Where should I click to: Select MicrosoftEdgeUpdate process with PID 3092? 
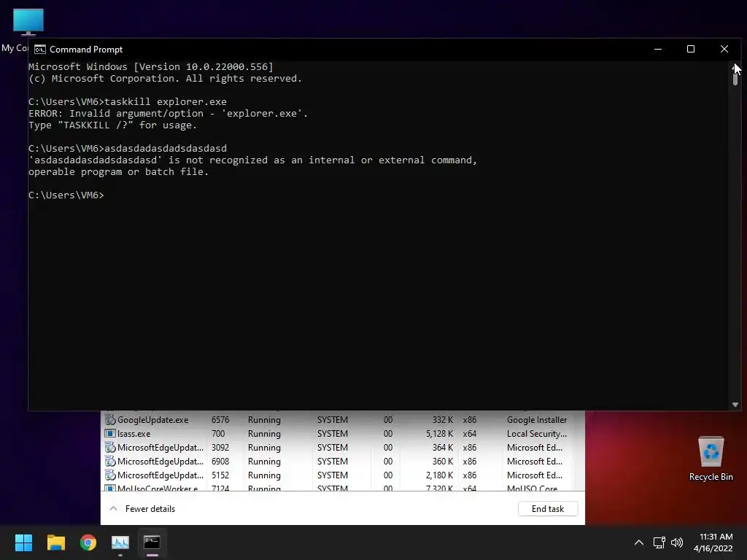[338, 448]
